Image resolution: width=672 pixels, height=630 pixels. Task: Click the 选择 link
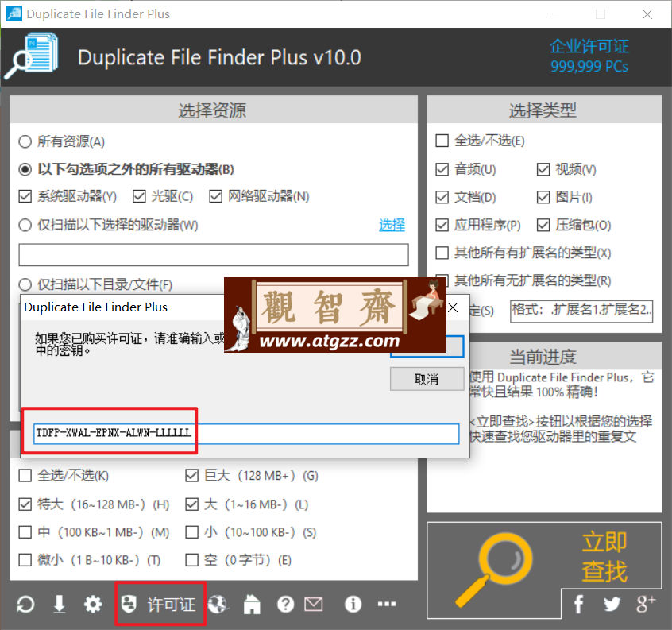click(x=392, y=225)
